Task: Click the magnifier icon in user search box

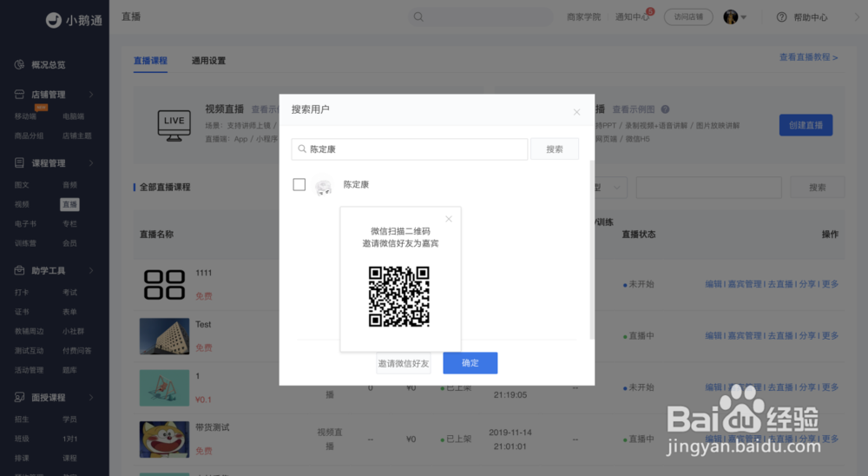Action: (302, 149)
